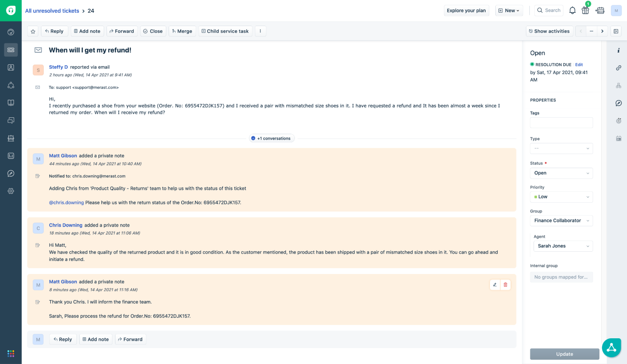Star this ticket as a favorite
The height and width of the screenshot is (364, 627).
pos(33,31)
